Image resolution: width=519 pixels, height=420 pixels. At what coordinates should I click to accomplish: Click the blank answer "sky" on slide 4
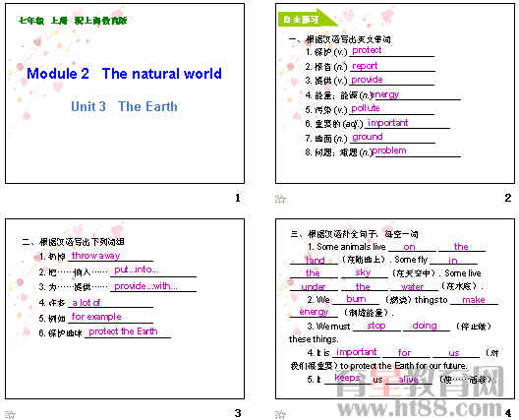[x=363, y=272]
